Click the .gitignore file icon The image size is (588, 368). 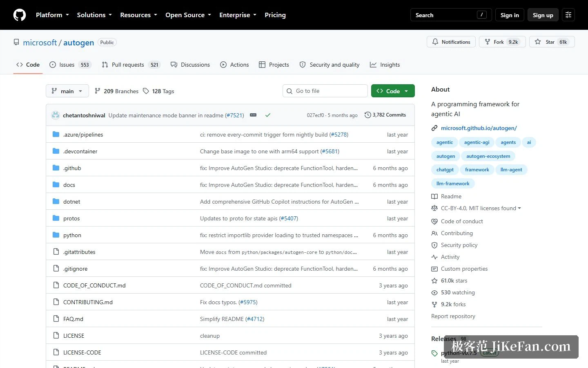pos(56,269)
